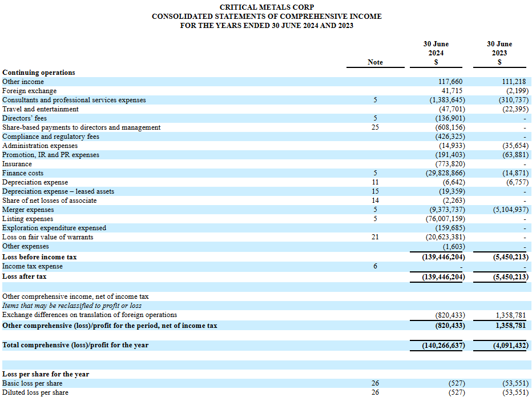Screen dimensions: 532x401
Task: Click the Critical Metals Corp title
Action: 267,7
